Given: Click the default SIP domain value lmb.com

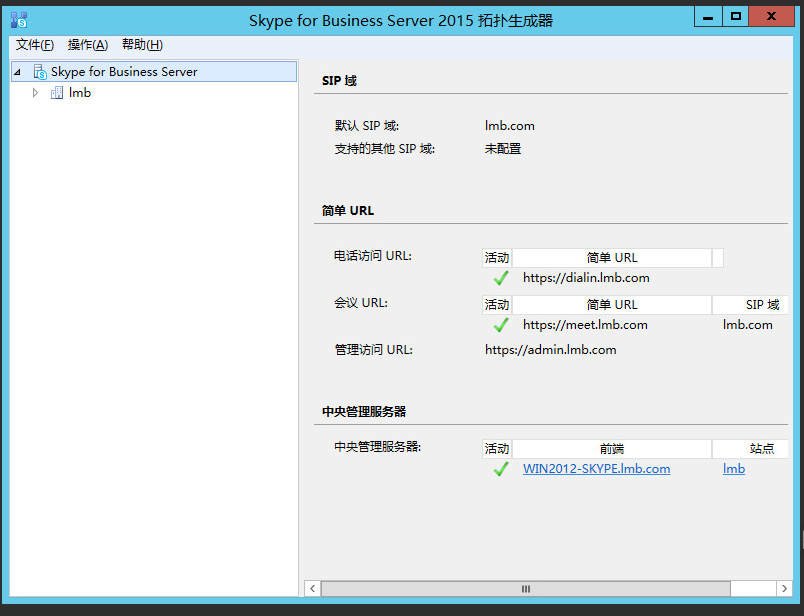Looking at the screenshot, I should click(510, 126).
